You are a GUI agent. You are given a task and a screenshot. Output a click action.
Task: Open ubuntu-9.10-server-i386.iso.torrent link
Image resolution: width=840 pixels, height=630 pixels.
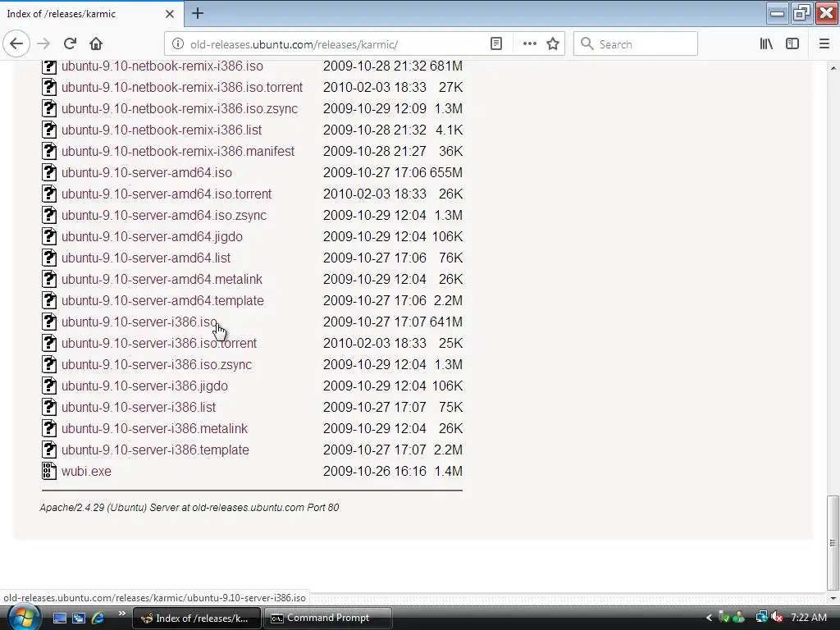(x=159, y=344)
